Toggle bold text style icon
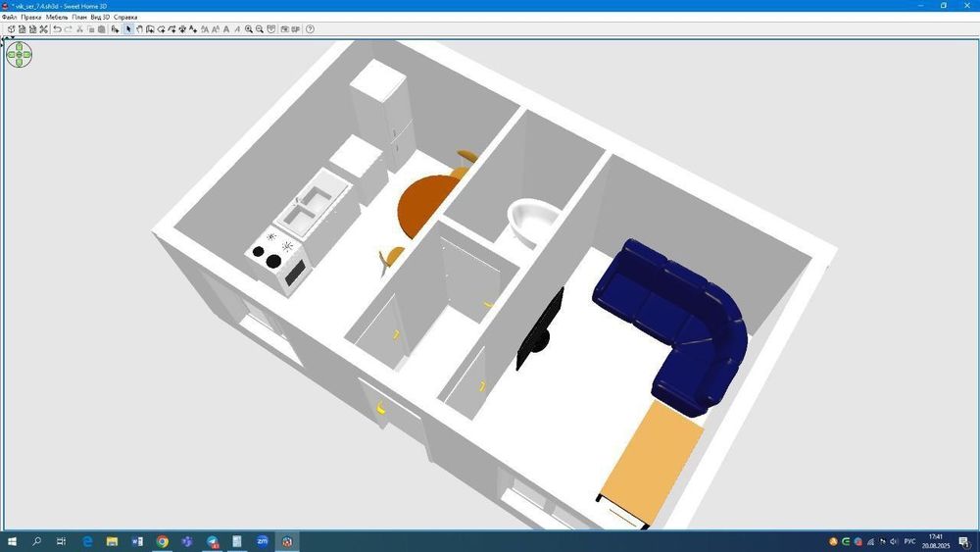Viewport: 980px width, 552px height. [x=226, y=29]
